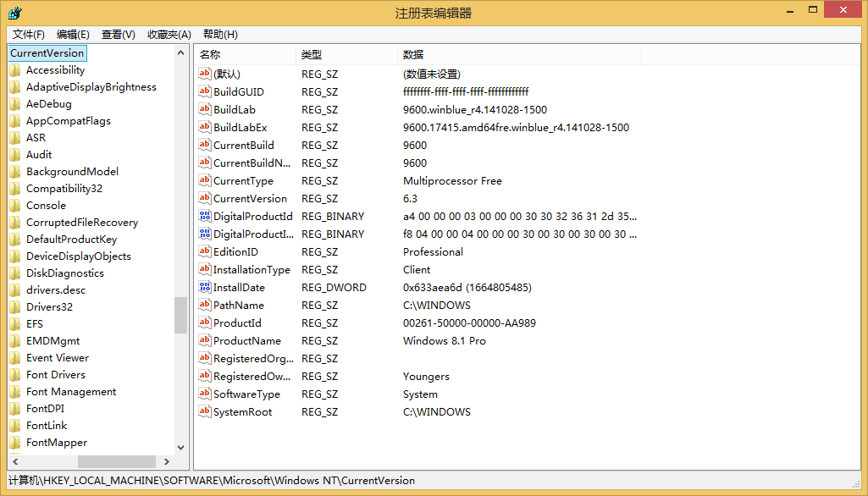
Task: Click the tree horizontal scroll left arrow
Action: (x=15, y=461)
